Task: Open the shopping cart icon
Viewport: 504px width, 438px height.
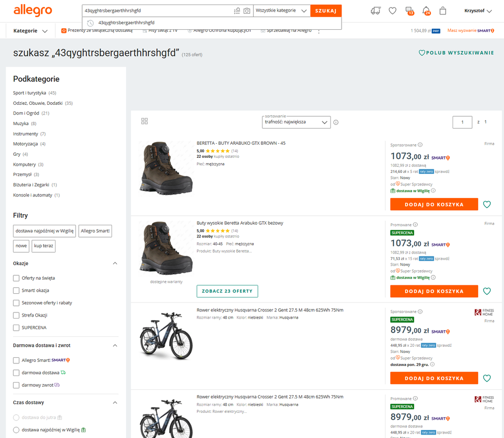Action: [x=443, y=11]
